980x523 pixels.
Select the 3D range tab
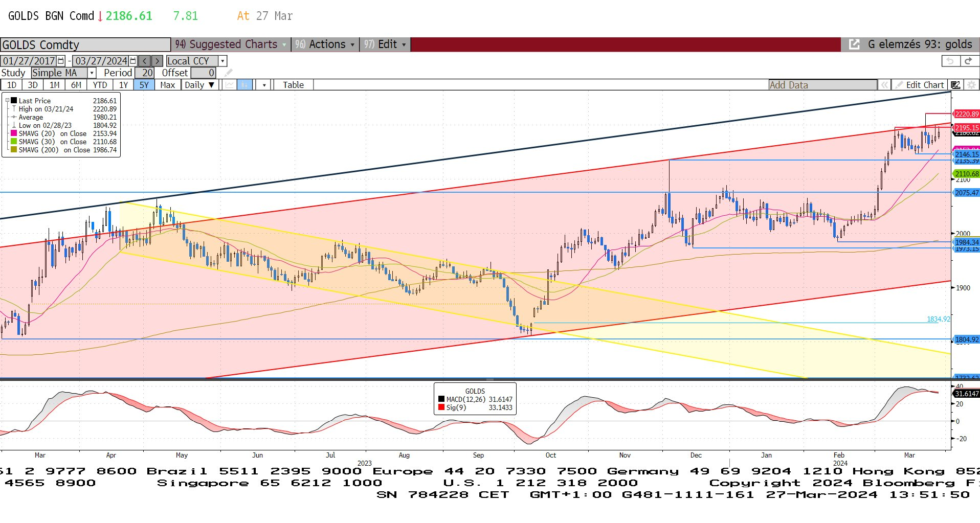coord(33,85)
